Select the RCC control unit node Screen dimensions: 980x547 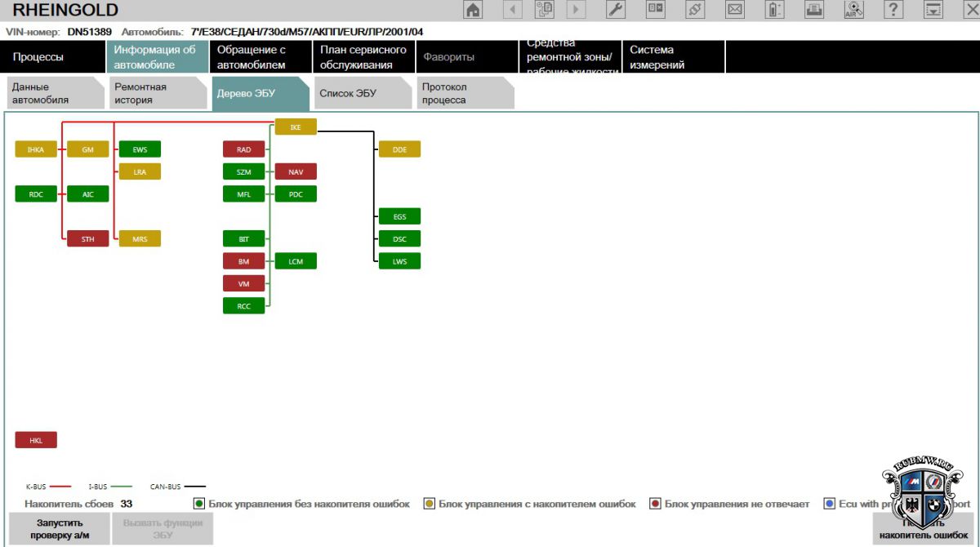coord(244,306)
